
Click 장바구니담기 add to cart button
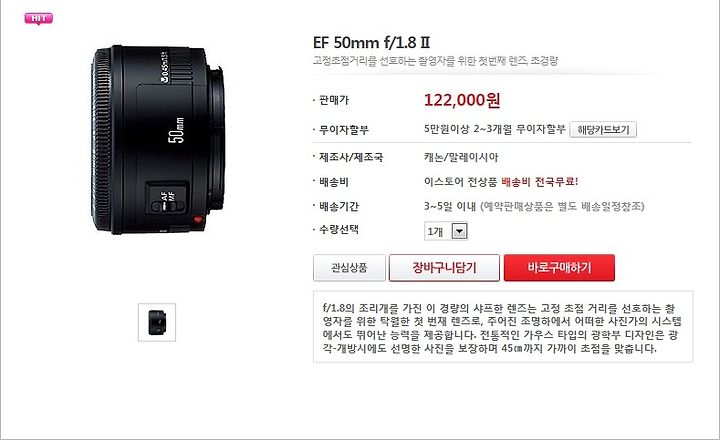point(444,268)
